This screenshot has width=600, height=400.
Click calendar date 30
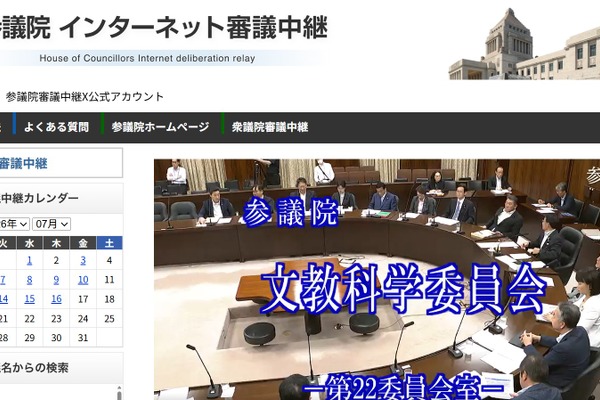(56, 338)
